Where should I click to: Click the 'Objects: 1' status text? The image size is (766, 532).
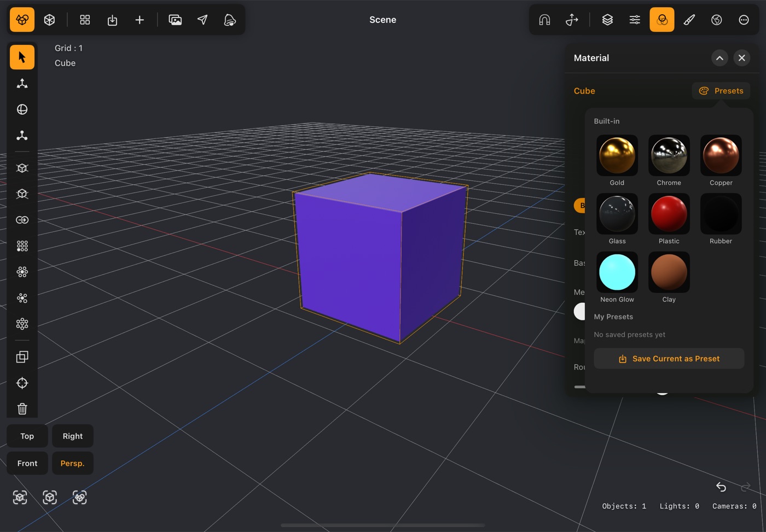(x=624, y=506)
